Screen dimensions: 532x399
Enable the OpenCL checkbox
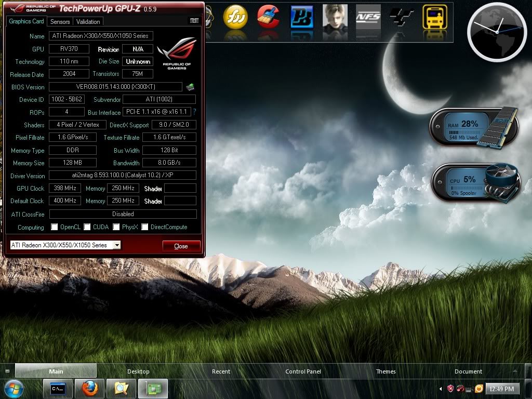[54, 227]
